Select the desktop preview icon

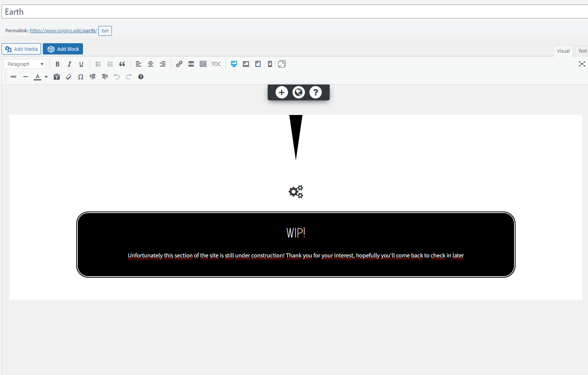(234, 64)
